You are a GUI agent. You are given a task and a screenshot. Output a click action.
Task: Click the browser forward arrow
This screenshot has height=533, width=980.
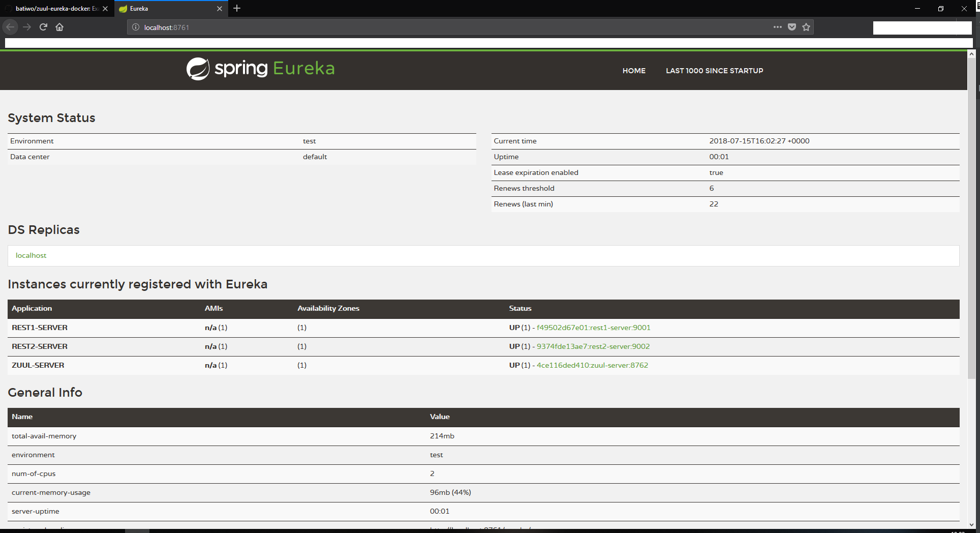[27, 27]
